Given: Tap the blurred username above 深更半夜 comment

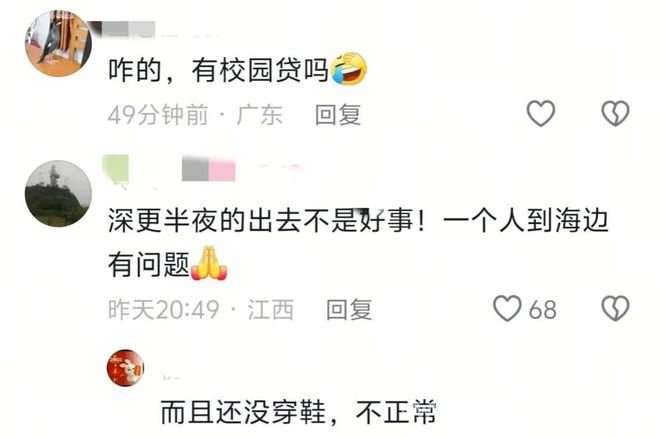Looking at the screenshot, I should [168, 170].
